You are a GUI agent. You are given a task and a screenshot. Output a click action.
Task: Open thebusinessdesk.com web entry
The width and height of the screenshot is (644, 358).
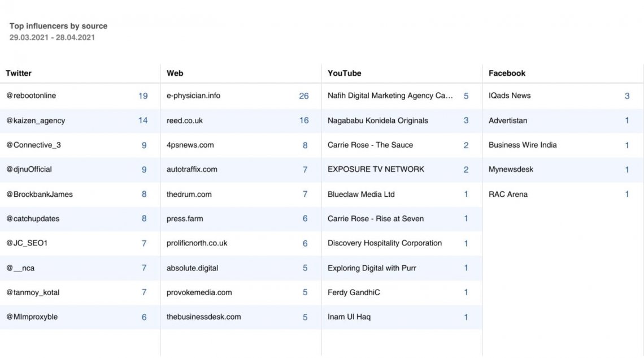(203, 317)
